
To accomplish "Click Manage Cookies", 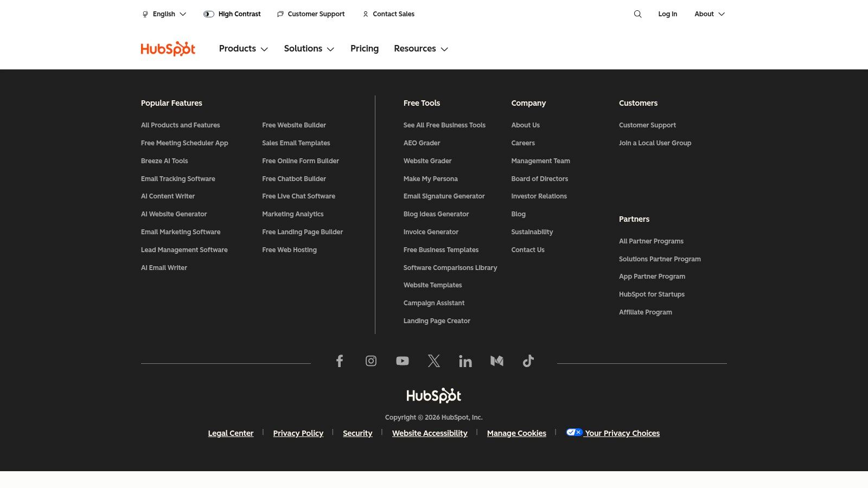I will click(x=516, y=433).
